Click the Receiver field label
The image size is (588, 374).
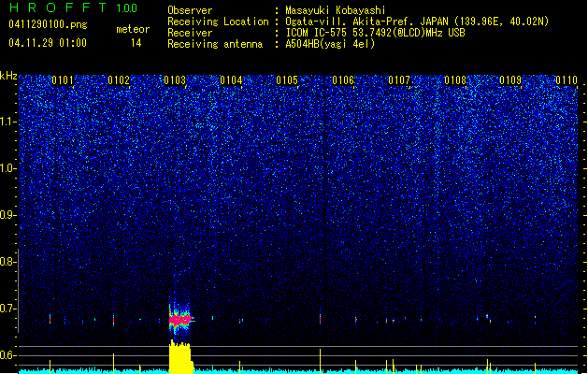pos(190,33)
